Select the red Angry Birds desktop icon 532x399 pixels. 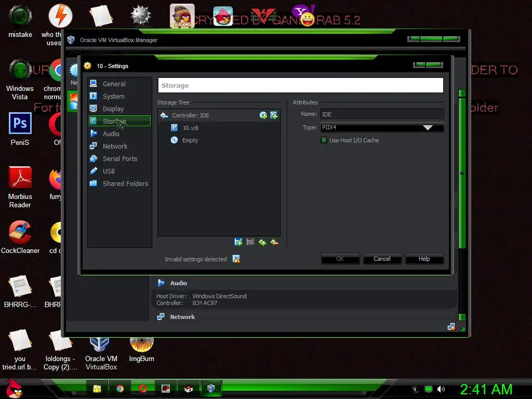(x=223, y=16)
